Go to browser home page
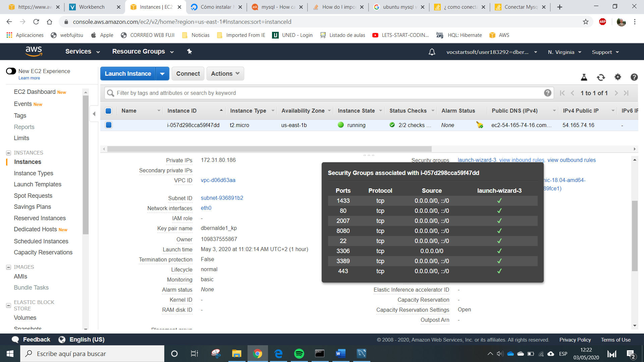Screen dimensions: 644x362 (x=50, y=22)
